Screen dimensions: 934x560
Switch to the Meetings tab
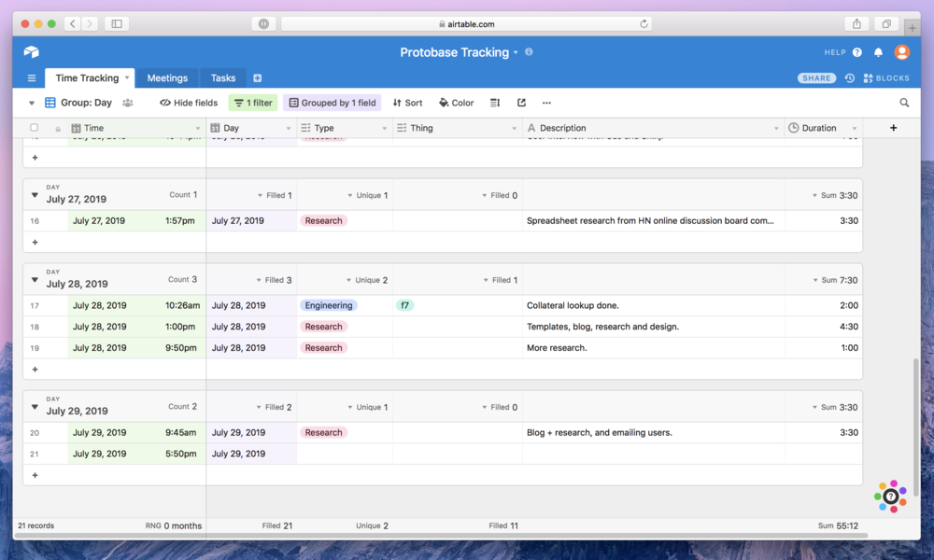point(167,78)
